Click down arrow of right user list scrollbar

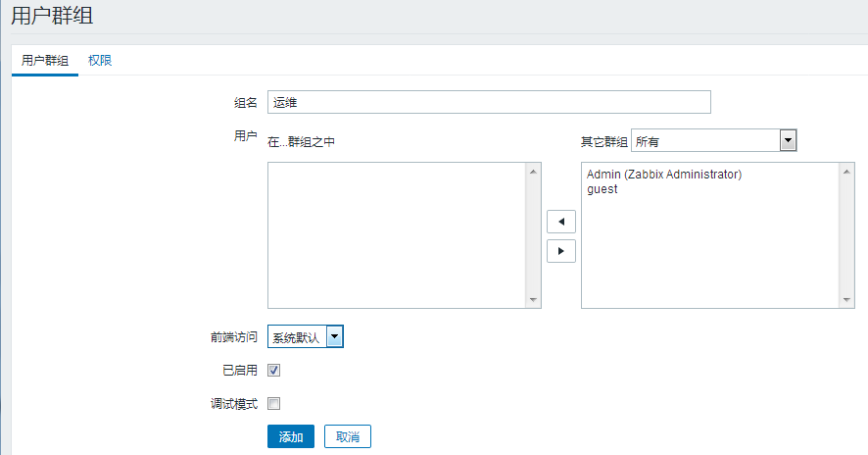[847, 300]
